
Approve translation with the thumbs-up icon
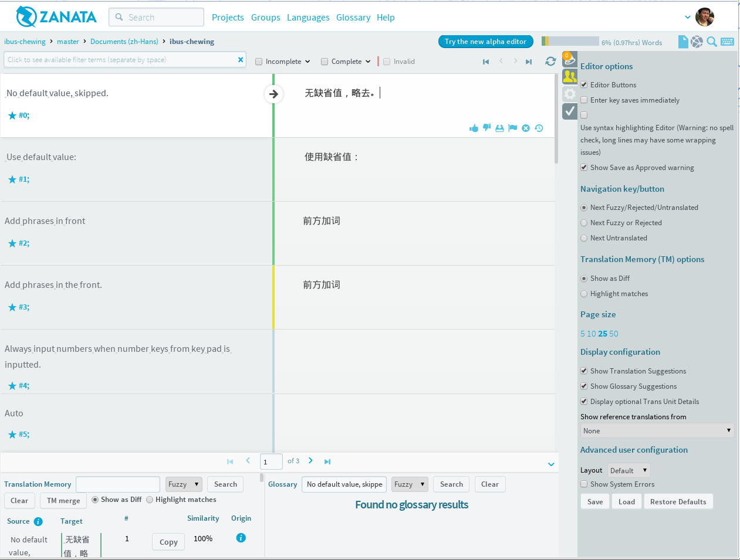(474, 128)
